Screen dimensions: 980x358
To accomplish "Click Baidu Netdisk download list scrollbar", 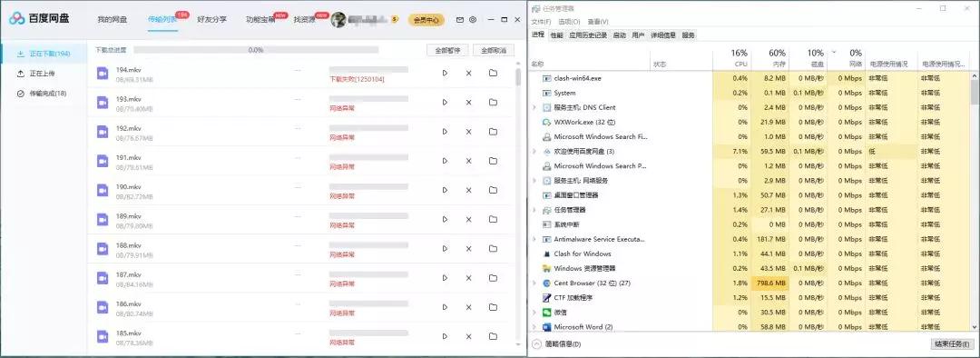I will click(x=518, y=77).
